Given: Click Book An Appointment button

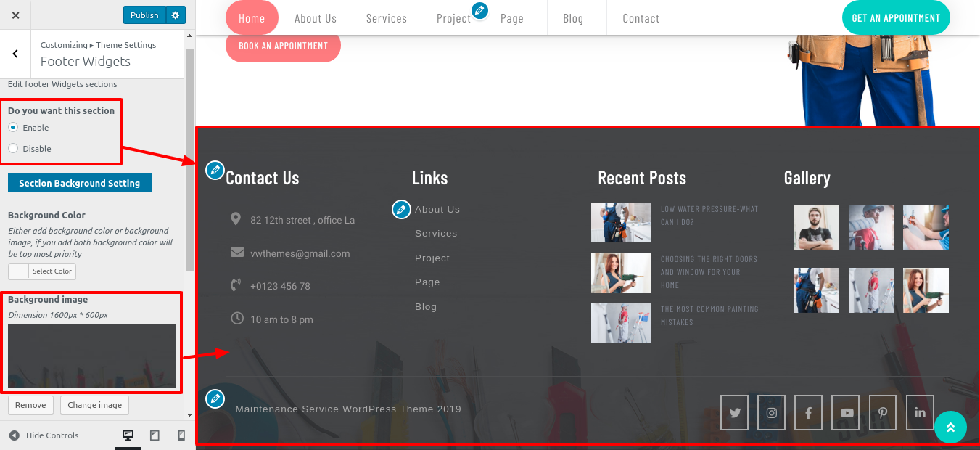Looking at the screenshot, I should pyautogui.click(x=283, y=46).
